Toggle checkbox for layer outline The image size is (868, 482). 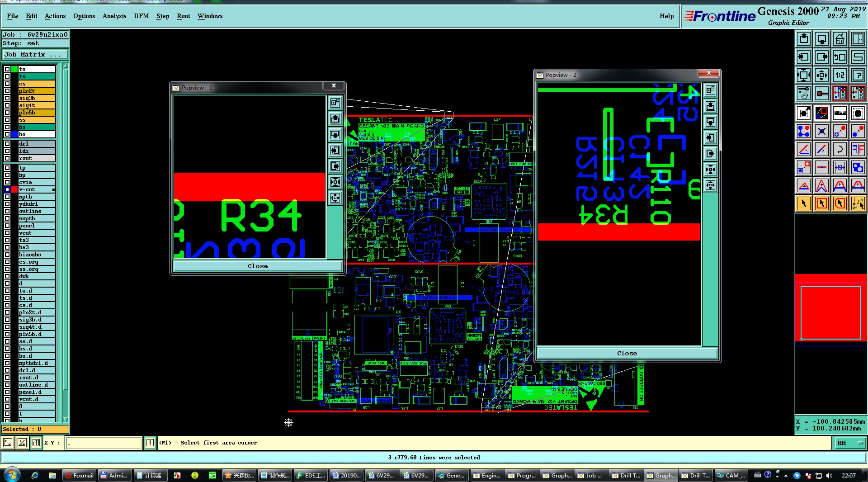7,211
